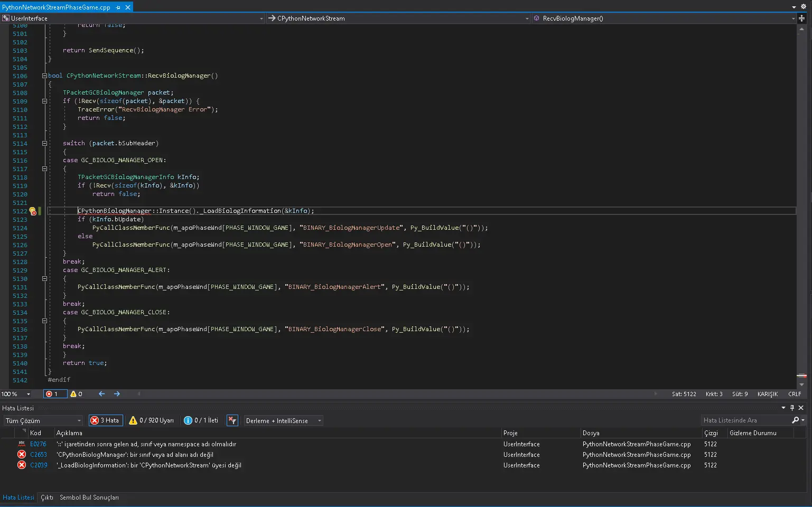Collapse the block on line 5135

[44, 321]
